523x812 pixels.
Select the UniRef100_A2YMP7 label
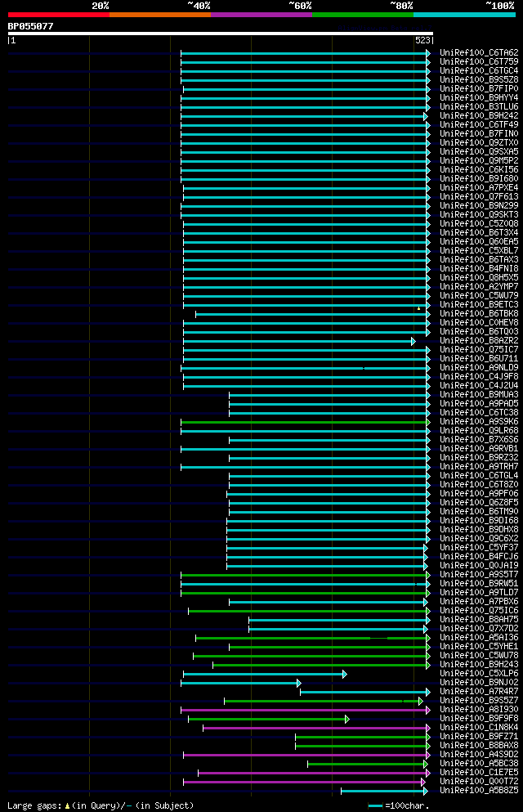[479, 287]
